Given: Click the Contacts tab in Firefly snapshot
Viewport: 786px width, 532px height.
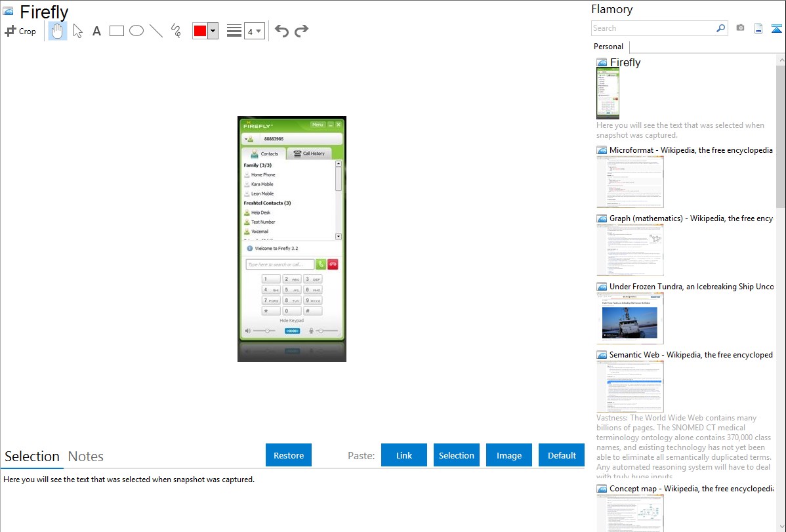Looking at the screenshot, I should tap(264, 153).
